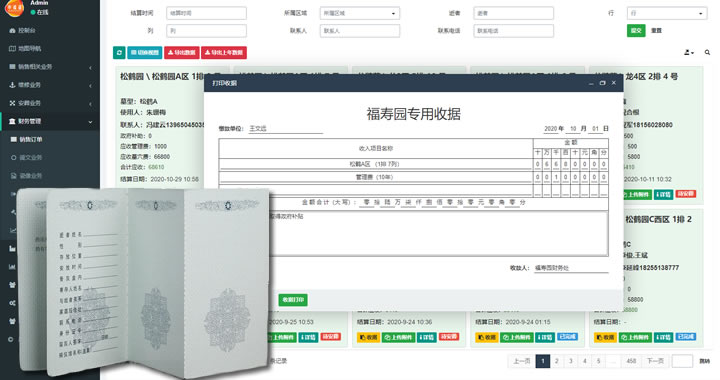Viewport: 720px width, 380px height.
Task: Focus the 逝者 deceased name field
Action: coord(513,13)
